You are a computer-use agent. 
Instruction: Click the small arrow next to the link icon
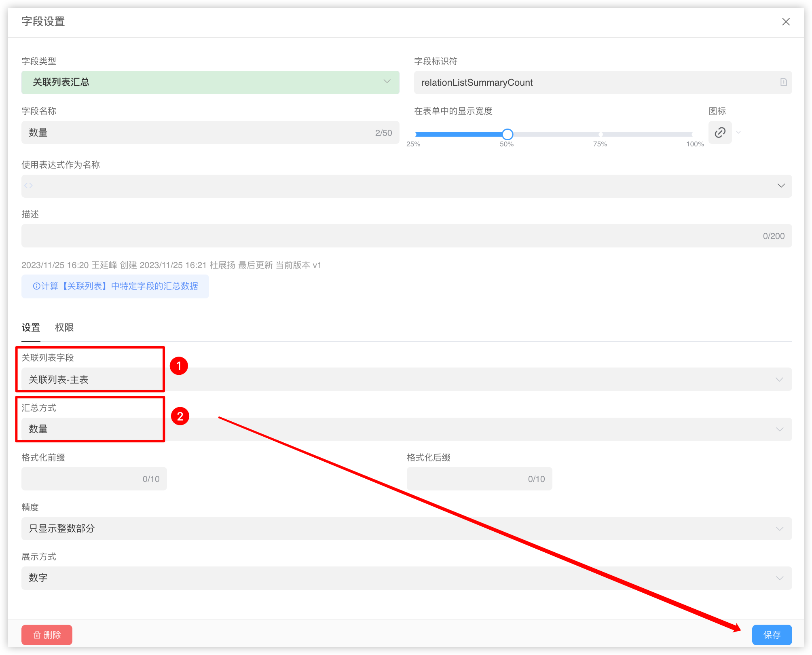[738, 133]
